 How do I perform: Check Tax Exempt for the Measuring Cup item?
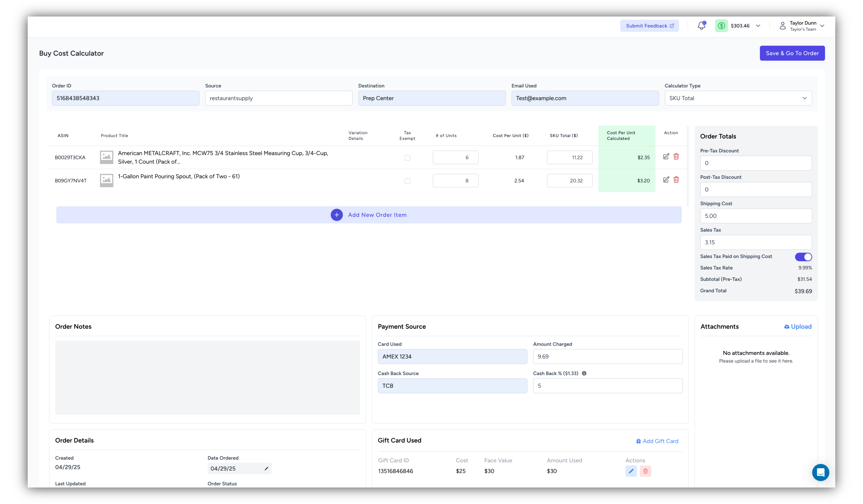(x=407, y=158)
